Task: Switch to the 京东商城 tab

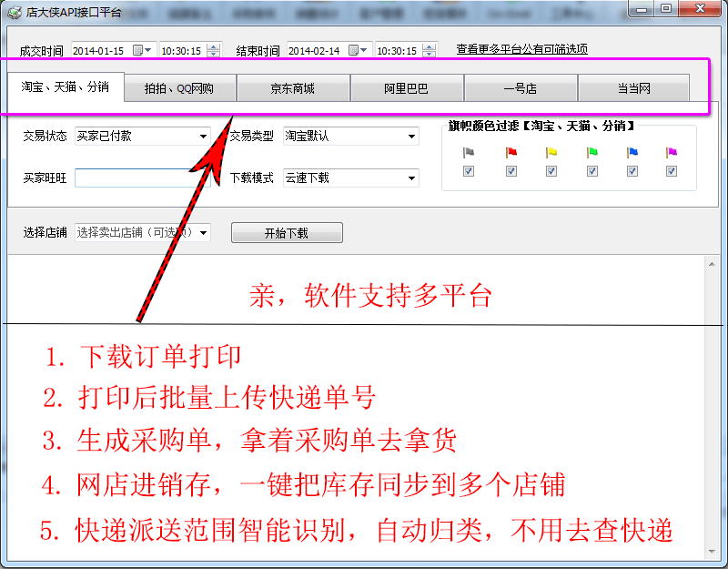Action: click(293, 87)
